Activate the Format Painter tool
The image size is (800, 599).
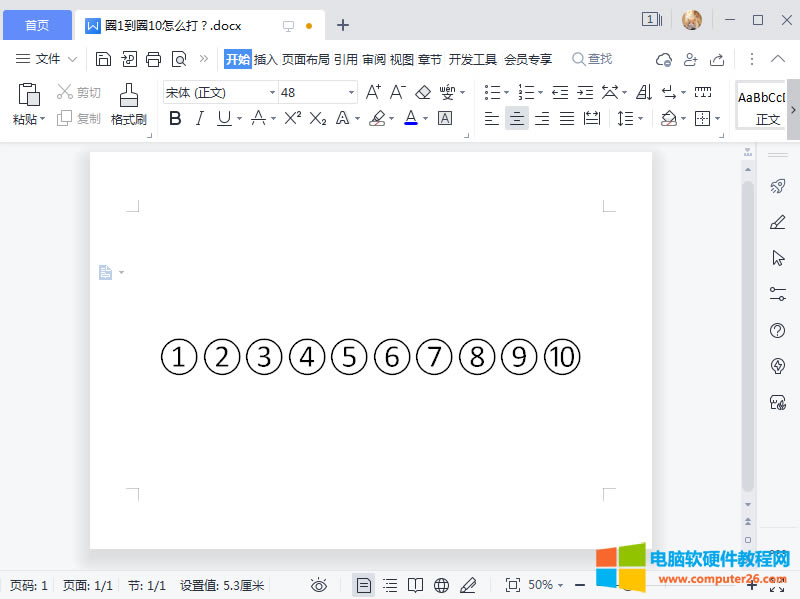[127, 105]
